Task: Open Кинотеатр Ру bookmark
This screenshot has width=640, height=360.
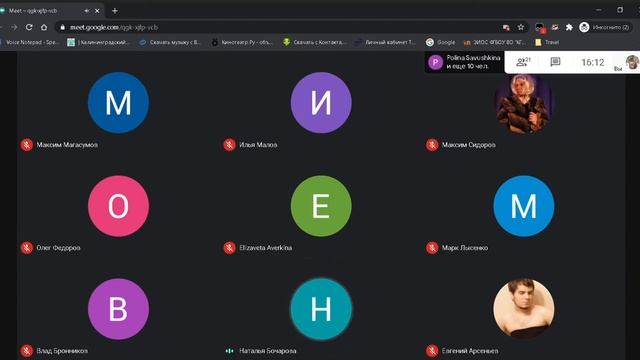Action: click(242, 42)
